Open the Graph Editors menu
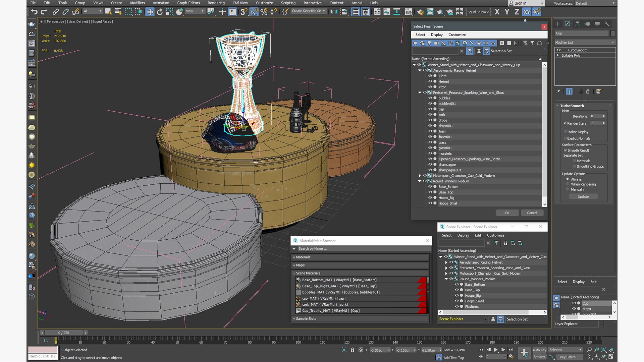 [189, 3]
